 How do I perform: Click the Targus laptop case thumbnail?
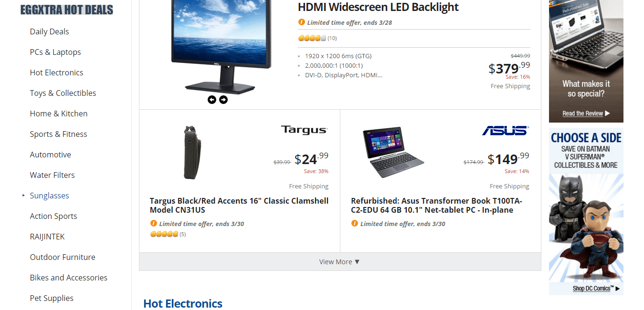tap(191, 153)
